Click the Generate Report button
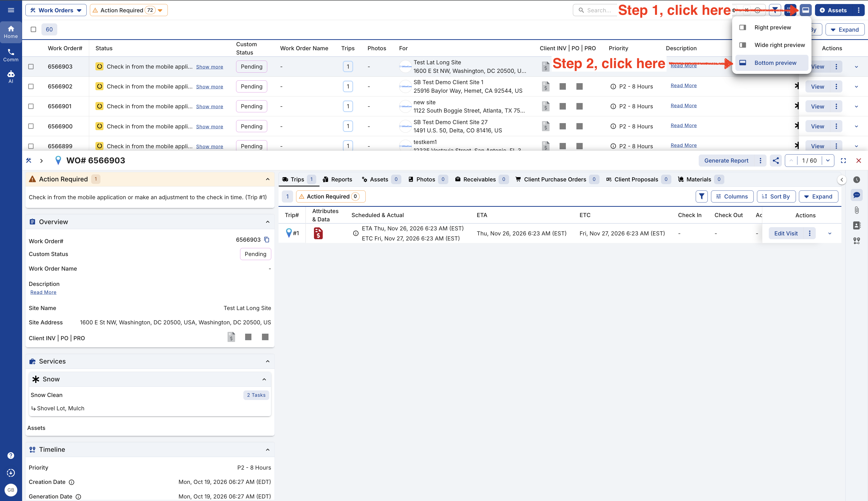 726,160
